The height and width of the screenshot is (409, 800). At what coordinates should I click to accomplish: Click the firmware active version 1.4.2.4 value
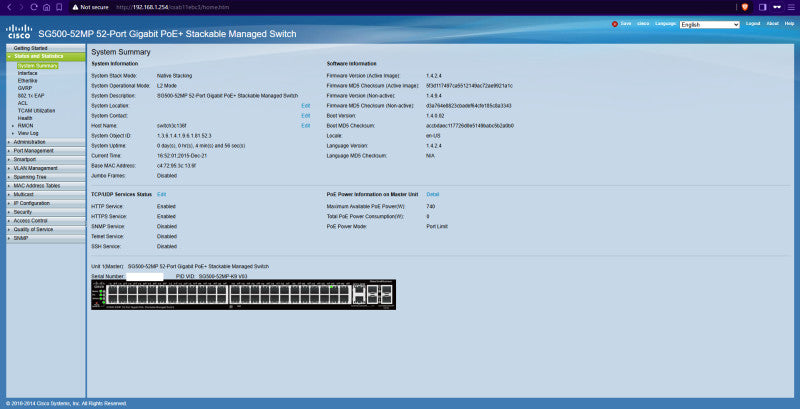pyautogui.click(x=434, y=75)
